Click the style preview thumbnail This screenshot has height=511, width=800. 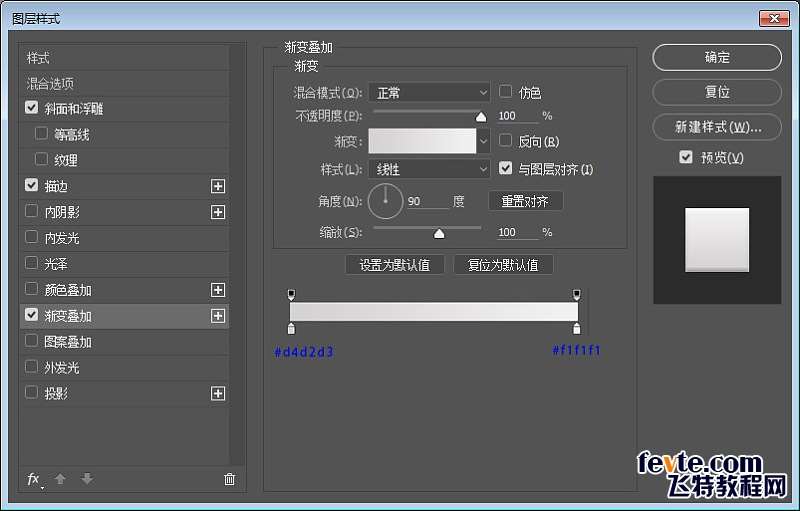[717, 240]
